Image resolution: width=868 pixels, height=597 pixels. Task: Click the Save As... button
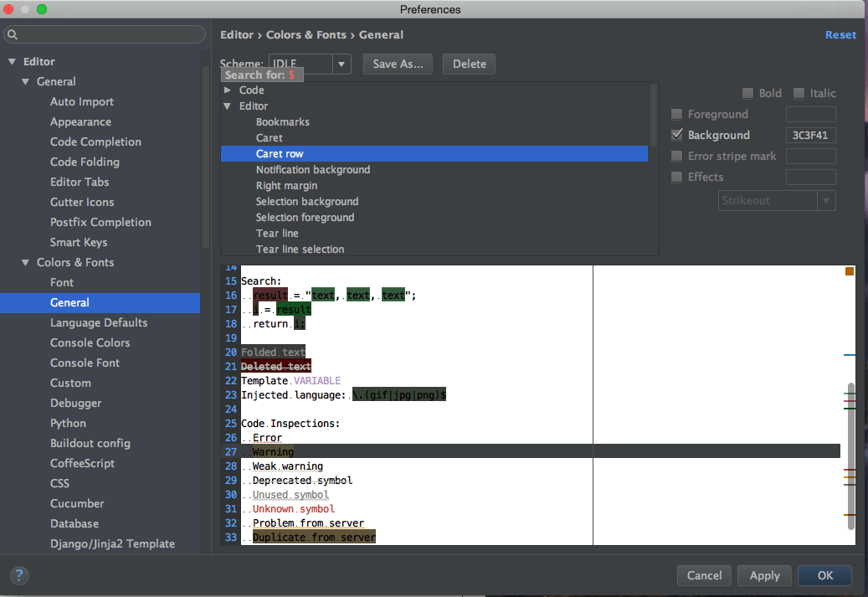click(398, 64)
